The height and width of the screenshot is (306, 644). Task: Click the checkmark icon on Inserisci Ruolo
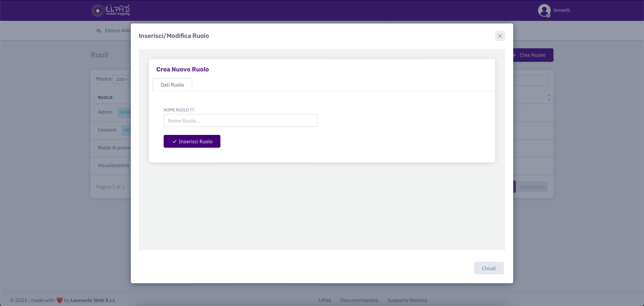pos(174,142)
